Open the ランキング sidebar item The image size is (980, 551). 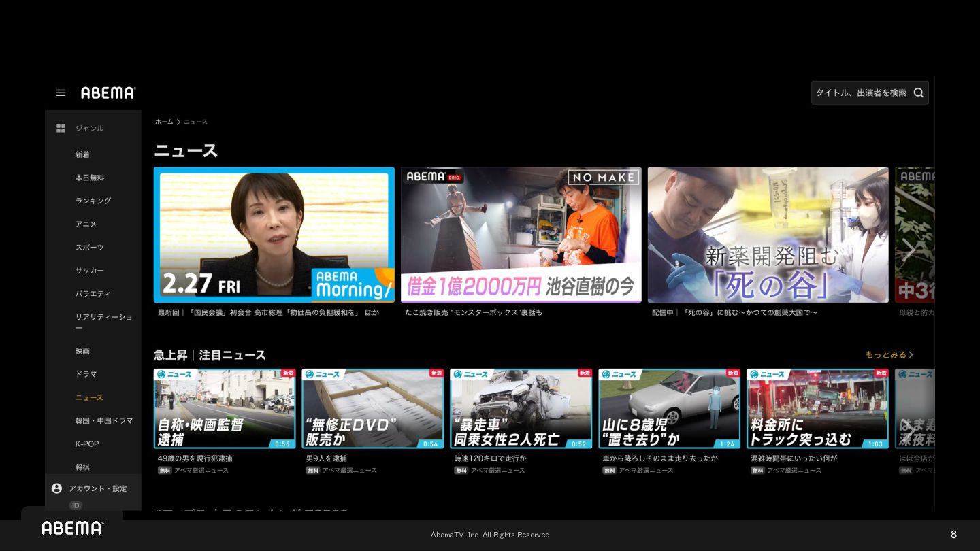93,201
